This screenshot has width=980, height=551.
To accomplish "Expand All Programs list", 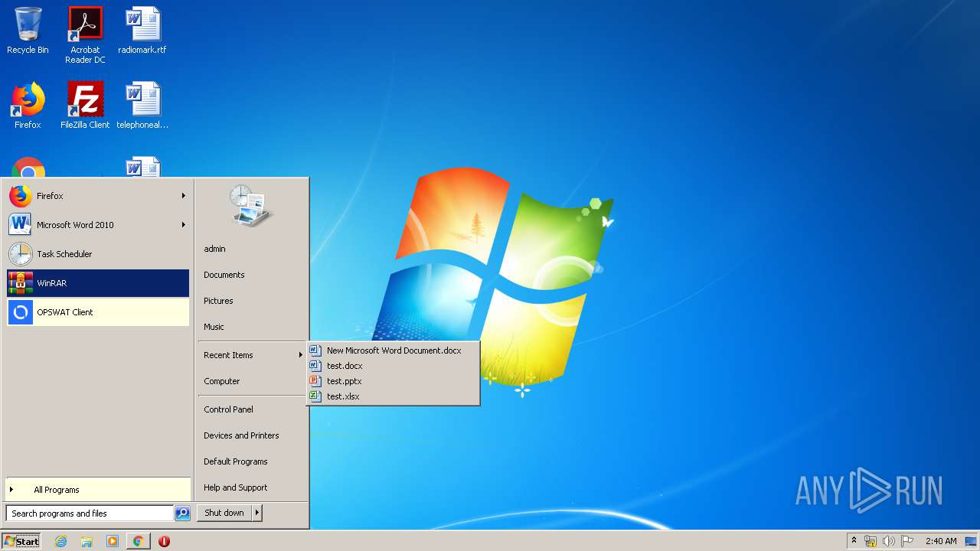I will coord(98,490).
